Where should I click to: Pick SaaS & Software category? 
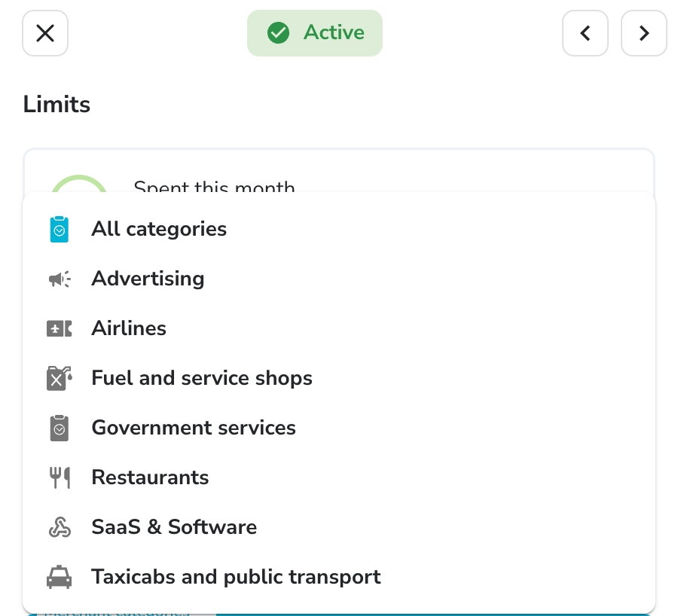tap(339, 527)
